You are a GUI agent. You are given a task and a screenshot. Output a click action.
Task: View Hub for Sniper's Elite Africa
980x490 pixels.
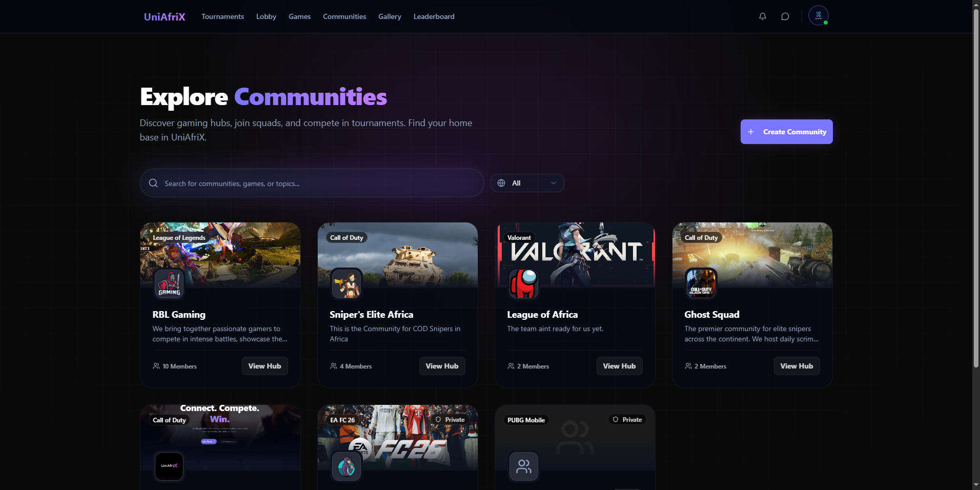click(442, 366)
